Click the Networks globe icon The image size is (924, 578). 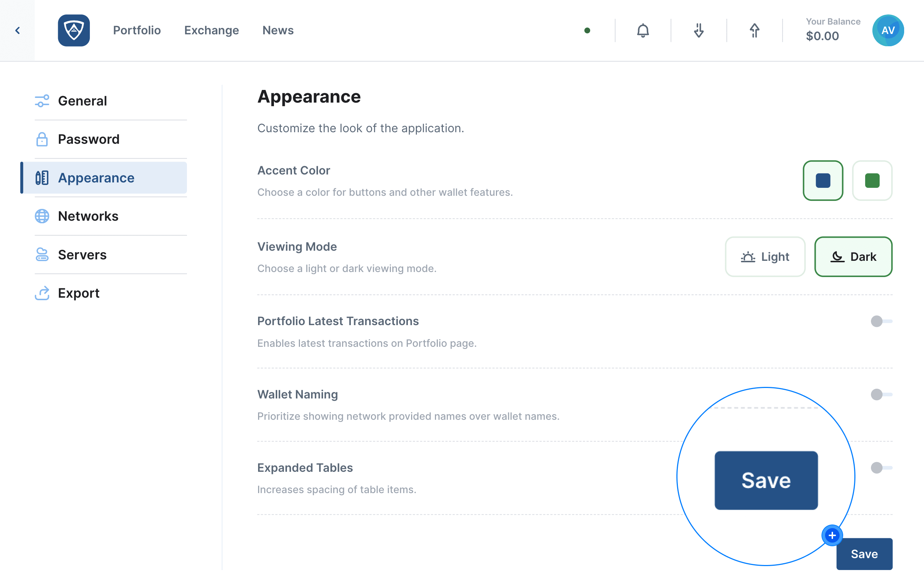pyautogui.click(x=42, y=216)
